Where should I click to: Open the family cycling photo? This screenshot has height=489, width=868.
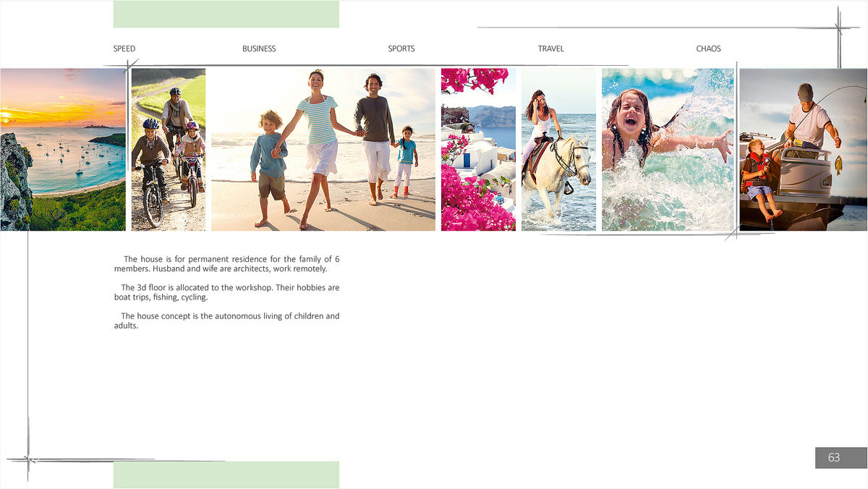point(169,150)
